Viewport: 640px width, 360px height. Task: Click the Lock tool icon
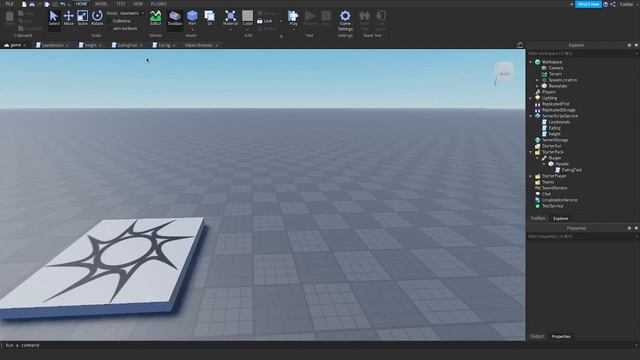260,21
